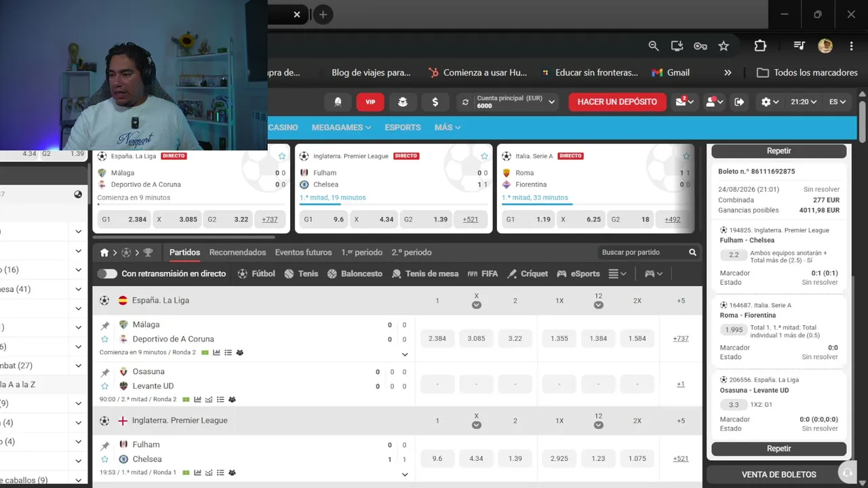
Task: Filter by Baloncesto
Action: tap(355, 274)
